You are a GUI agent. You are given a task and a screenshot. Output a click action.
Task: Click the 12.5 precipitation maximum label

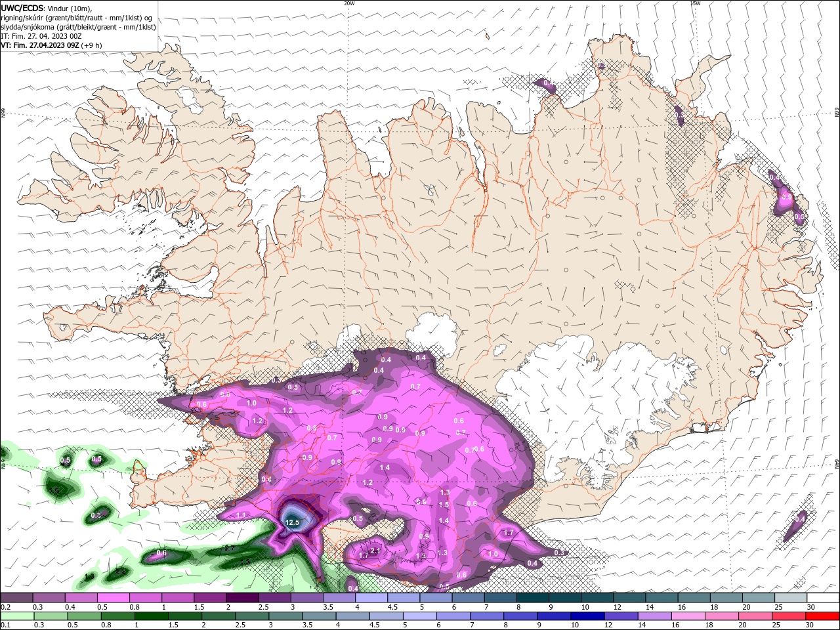coord(292,522)
